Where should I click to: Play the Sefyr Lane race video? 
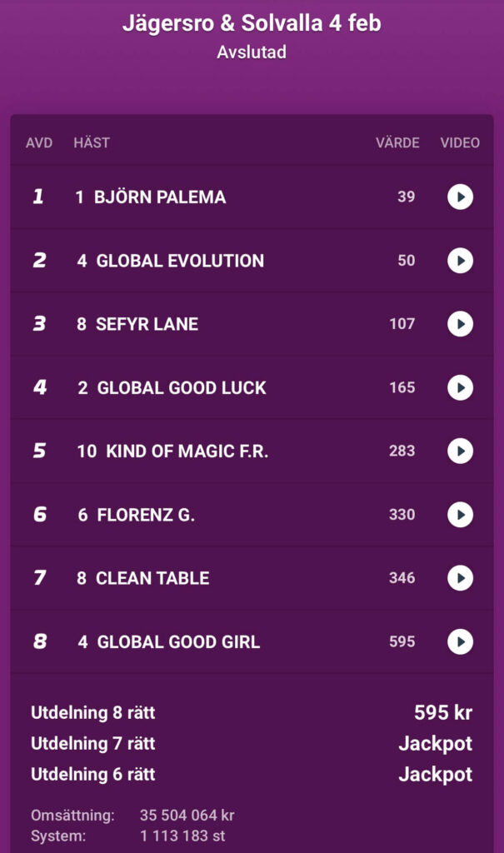[x=460, y=324]
